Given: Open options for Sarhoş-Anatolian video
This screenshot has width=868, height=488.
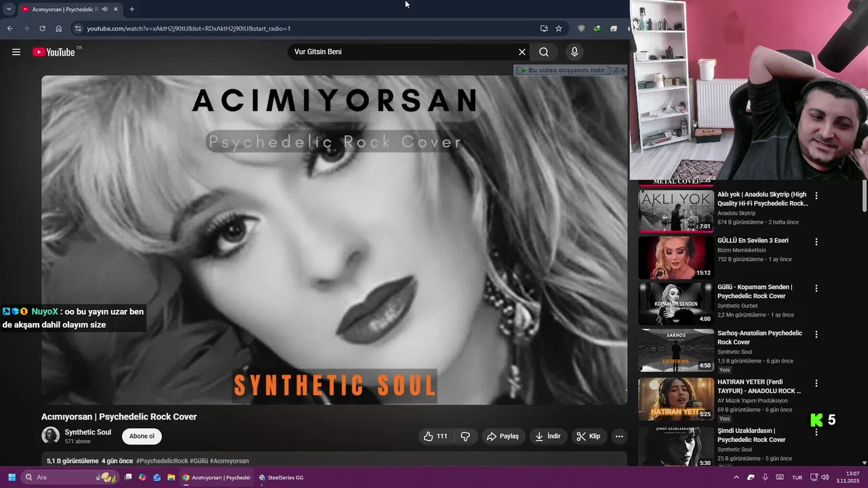Looking at the screenshot, I should coord(816,334).
